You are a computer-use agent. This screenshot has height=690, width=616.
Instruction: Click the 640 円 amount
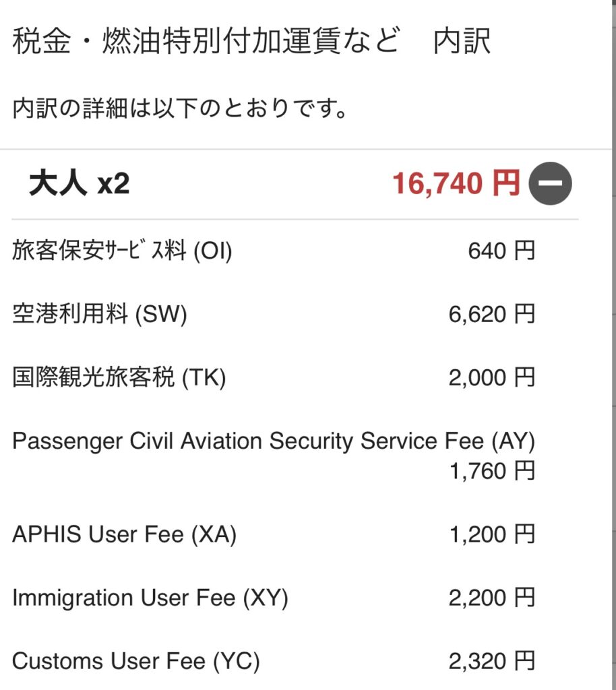[x=501, y=251]
